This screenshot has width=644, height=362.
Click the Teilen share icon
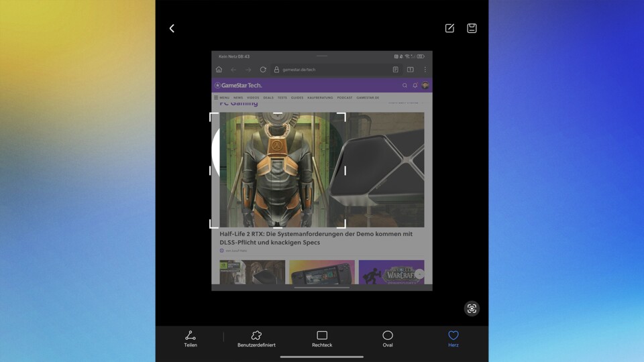191,339
